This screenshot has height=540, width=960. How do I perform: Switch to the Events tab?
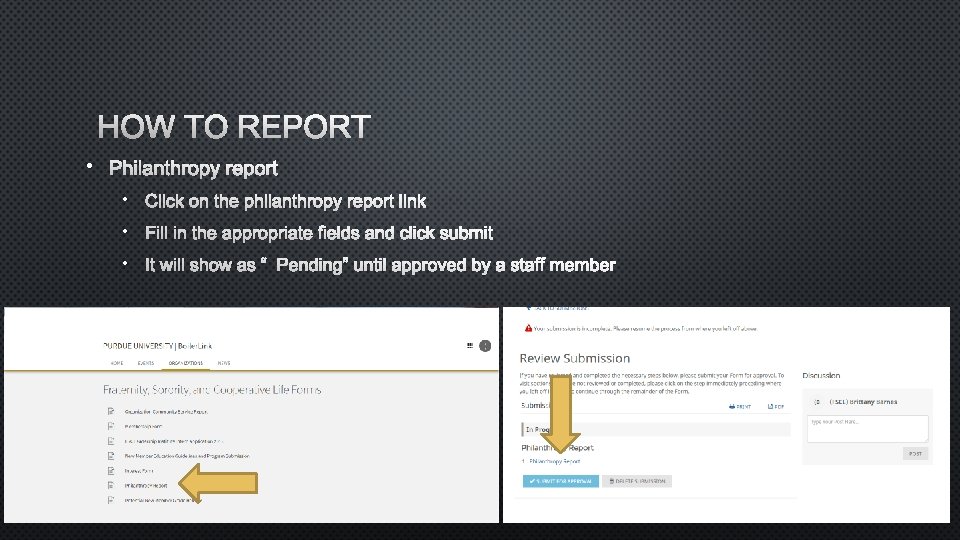pyautogui.click(x=146, y=363)
